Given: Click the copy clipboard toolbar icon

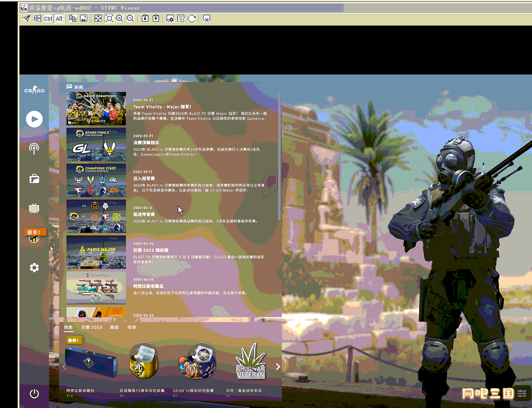Looking at the screenshot, I should (x=73, y=18).
